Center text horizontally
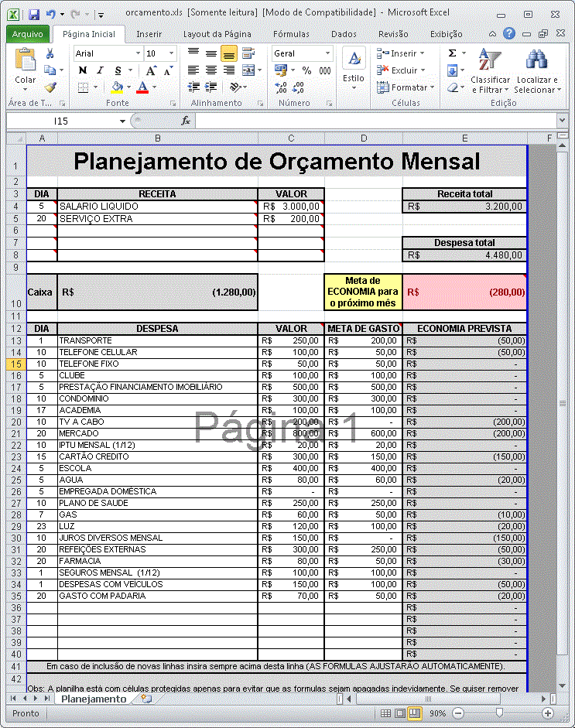Viewport: 575px width, 728px height. click(x=211, y=70)
